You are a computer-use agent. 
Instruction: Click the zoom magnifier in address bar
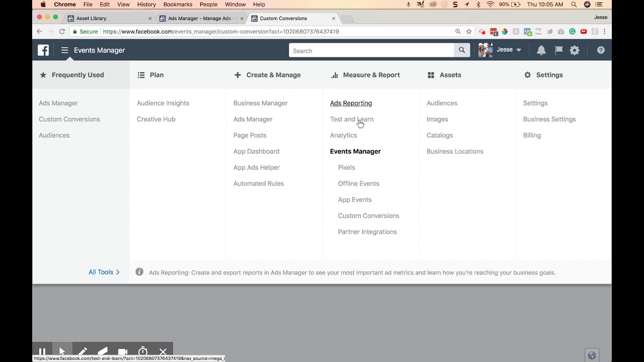[458, 31]
